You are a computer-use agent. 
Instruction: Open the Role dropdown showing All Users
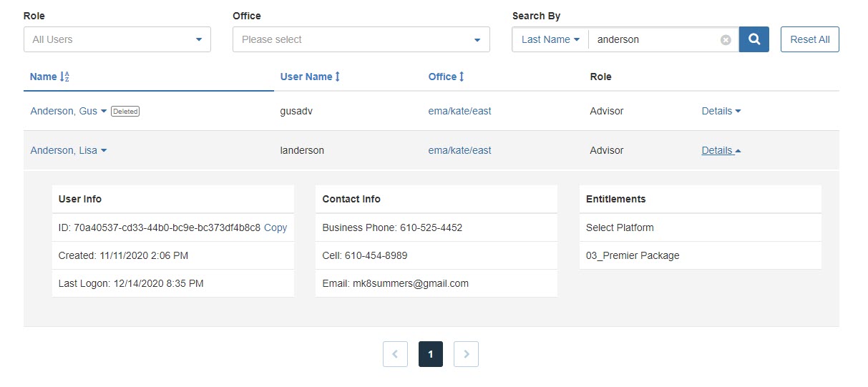point(117,39)
